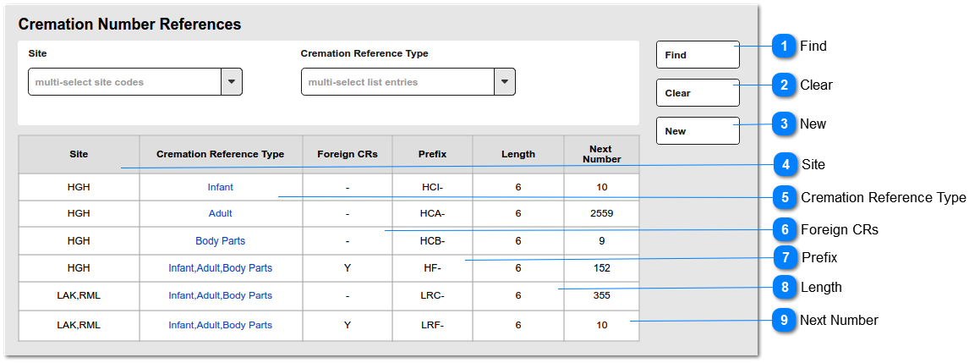Open the link in the LRC- prefix row

[220, 295]
